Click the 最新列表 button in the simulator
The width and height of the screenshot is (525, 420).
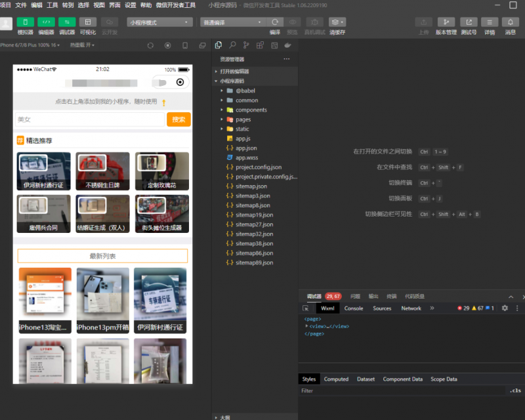[102, 256]
